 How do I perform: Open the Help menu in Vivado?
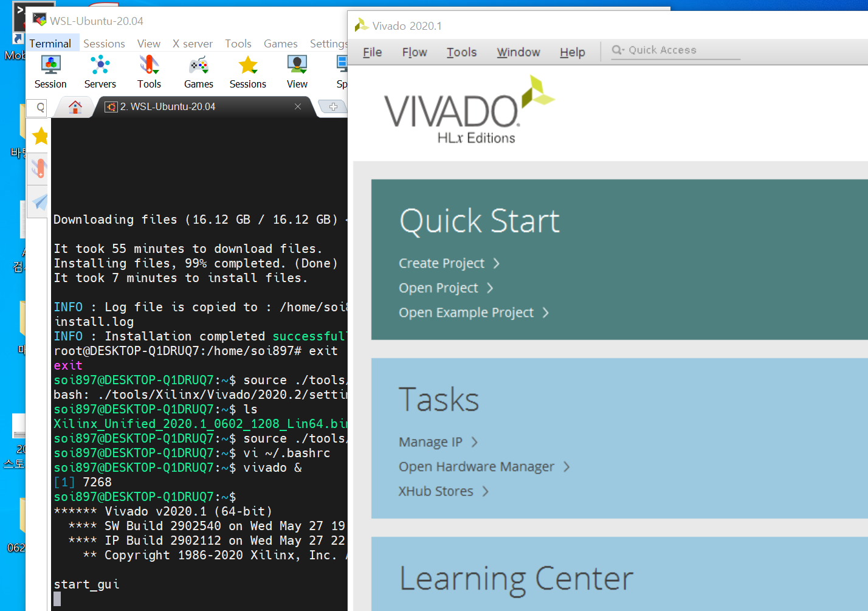[x=573, y=52]
